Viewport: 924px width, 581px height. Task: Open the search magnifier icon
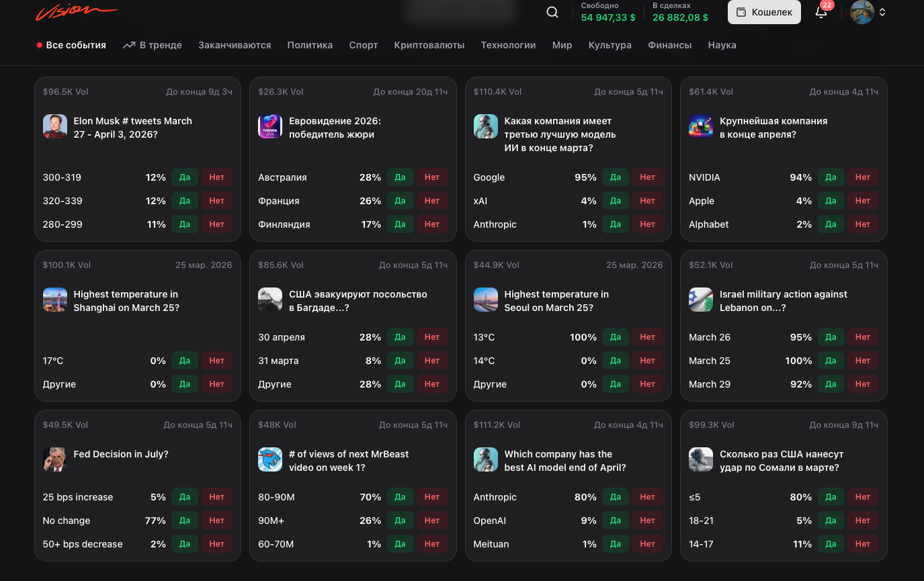pos(552,11)
